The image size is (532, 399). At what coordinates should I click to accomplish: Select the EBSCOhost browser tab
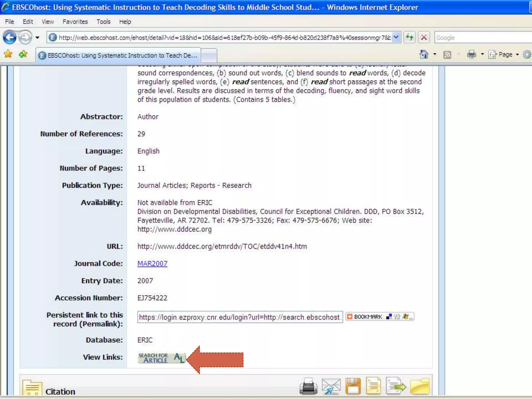(118, 55)
